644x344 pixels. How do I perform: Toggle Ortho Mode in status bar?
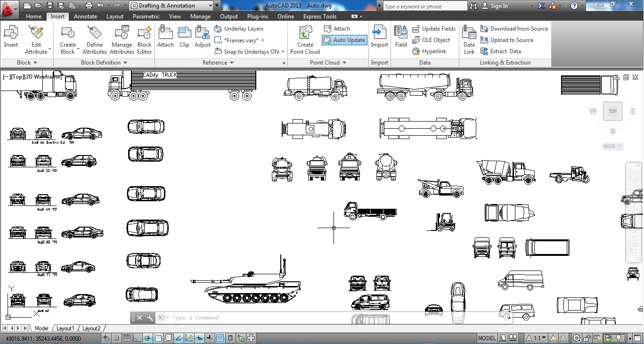pos(137,338)
